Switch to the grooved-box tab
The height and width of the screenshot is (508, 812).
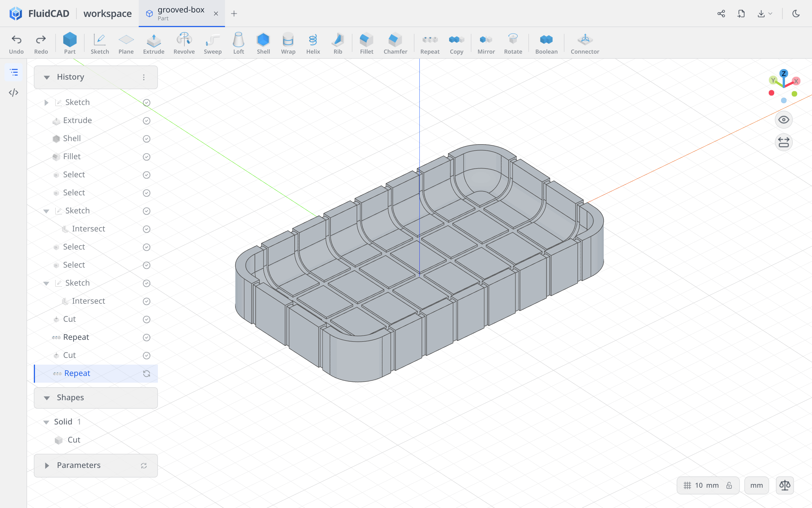point(182,14)
